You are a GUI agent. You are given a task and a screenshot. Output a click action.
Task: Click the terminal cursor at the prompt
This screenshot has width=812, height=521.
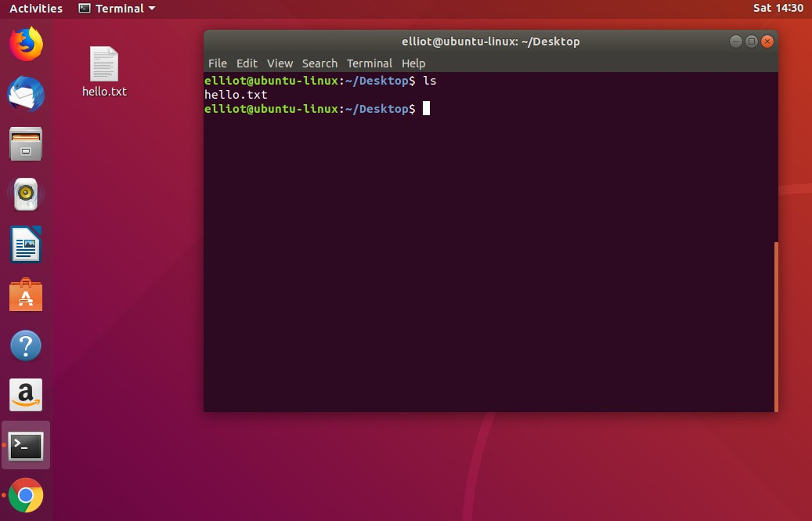pyautogui.click(x=426, y=108)
